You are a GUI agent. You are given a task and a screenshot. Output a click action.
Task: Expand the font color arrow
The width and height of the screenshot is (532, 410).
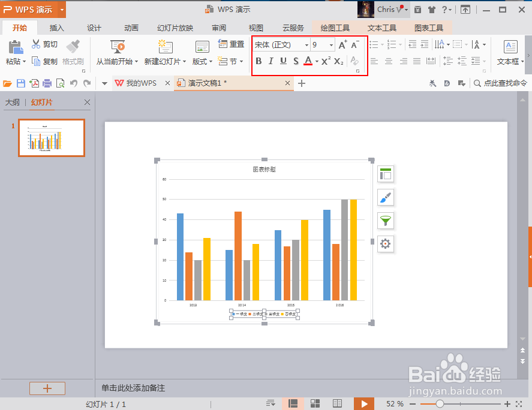point(317,62)
